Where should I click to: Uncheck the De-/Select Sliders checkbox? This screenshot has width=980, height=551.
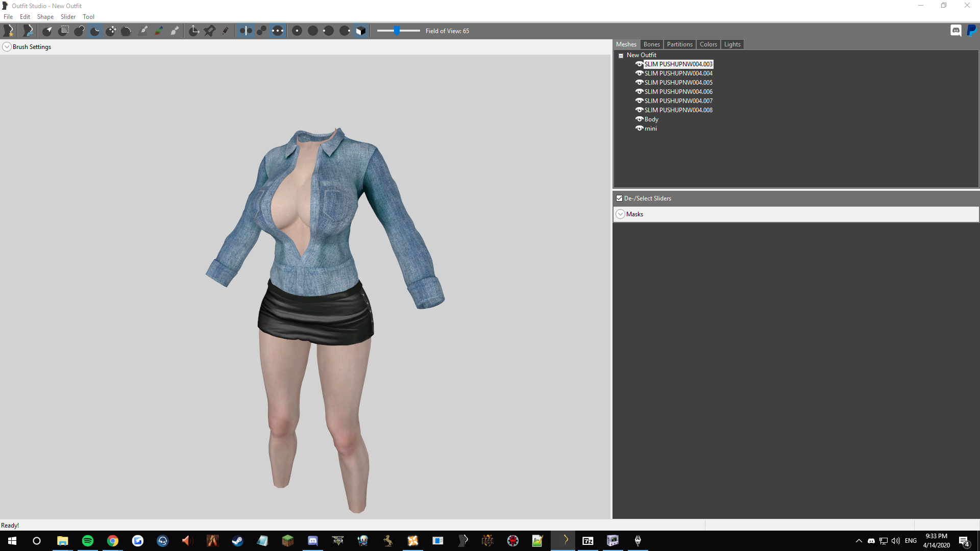click(619, 198)
